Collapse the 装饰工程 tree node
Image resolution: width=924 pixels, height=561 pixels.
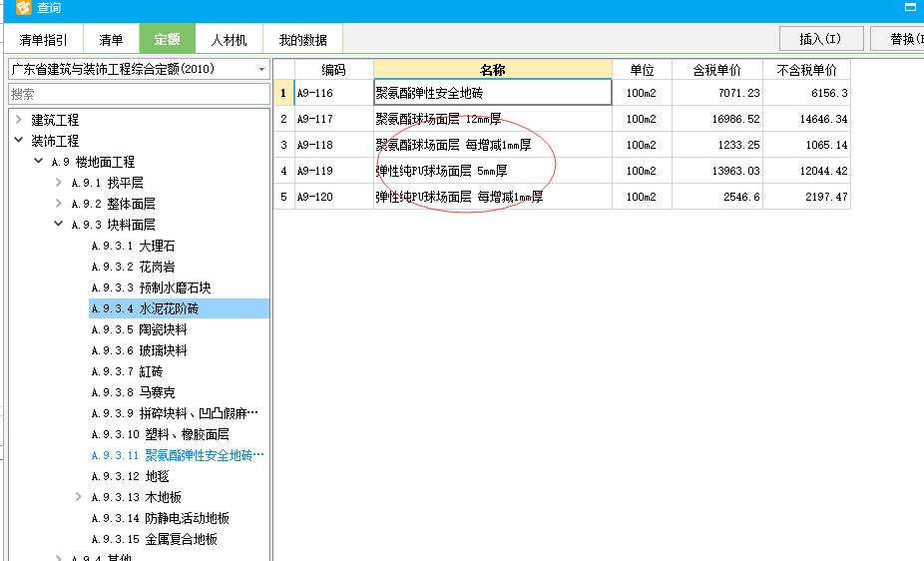pyautogui.click(x=19, y=140)
